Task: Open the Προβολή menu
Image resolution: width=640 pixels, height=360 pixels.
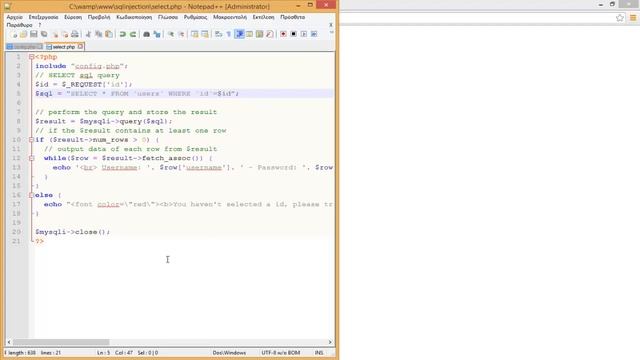Action: coord(99,17)
